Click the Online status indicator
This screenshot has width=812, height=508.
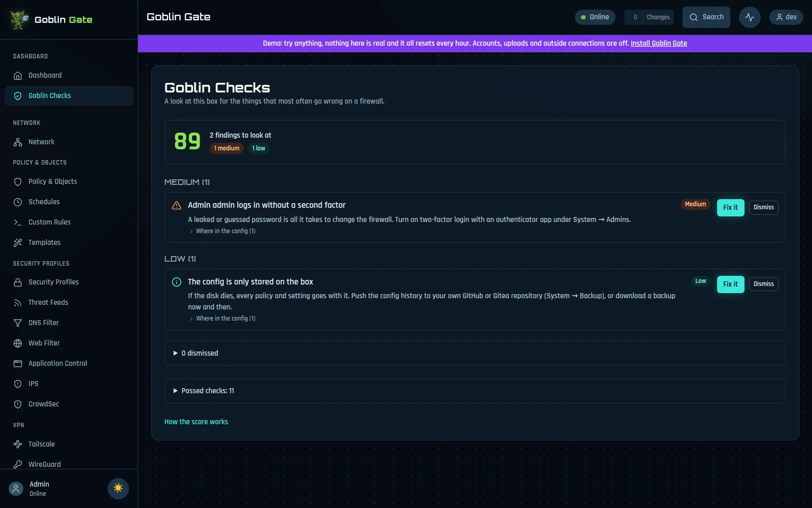(595, 17)
